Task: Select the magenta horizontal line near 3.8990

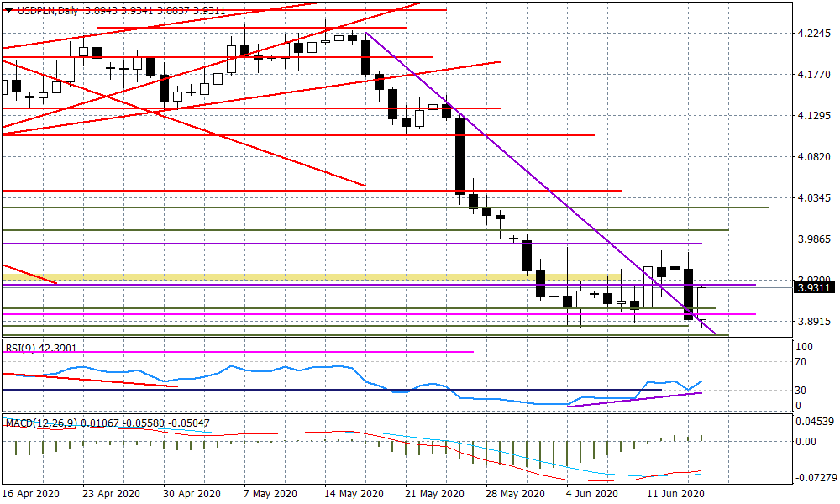Action: (380, 314)
